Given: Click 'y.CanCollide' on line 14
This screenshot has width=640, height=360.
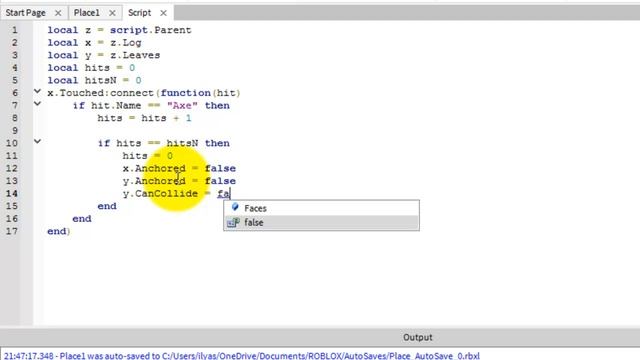Looking at the screenshot, I should 160,193.
